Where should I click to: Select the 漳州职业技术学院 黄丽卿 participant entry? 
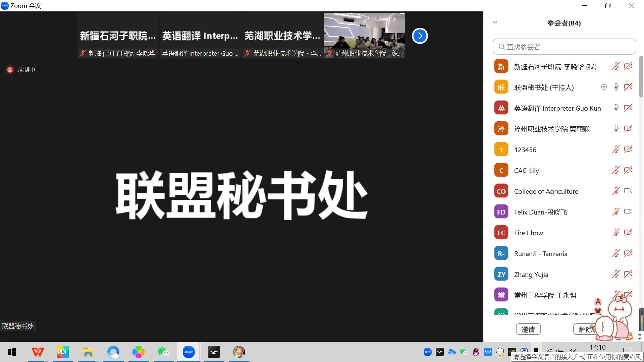pos(551,129)
